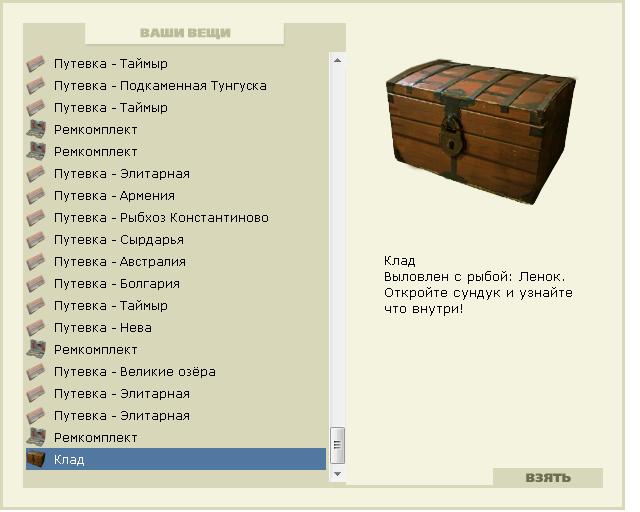Click ticket icon beside Путевка - Австралия

click(x=36, y=262)
